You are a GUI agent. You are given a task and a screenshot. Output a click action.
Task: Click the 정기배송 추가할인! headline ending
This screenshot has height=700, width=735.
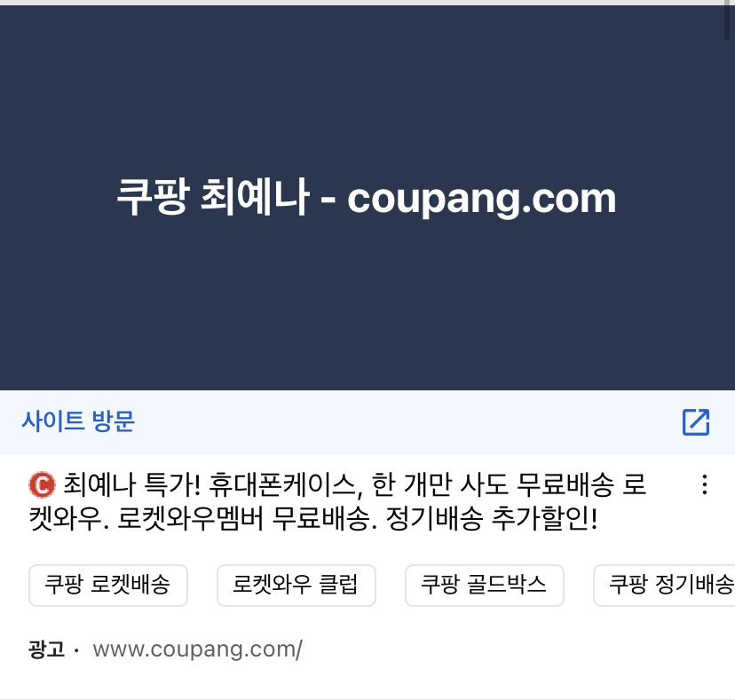click(x=492, y=519)
